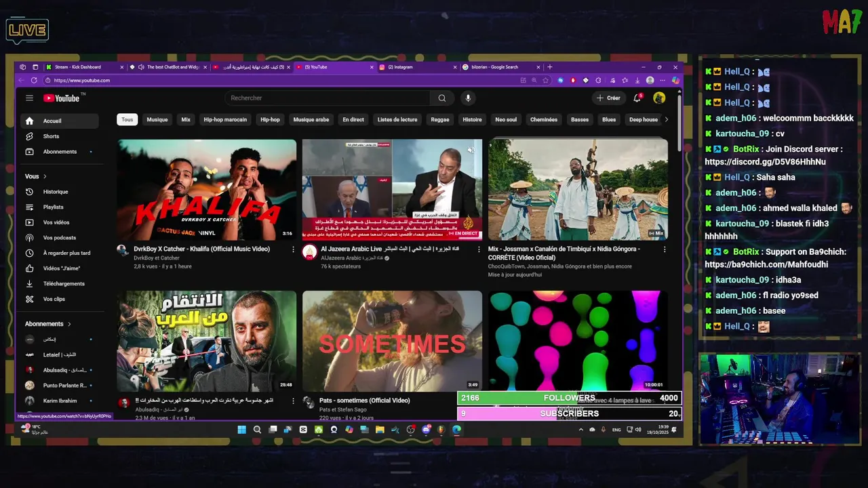Open the browser profile icon in the toolbar
This screenshot has width=868, height=488.
tap(650, 80)
